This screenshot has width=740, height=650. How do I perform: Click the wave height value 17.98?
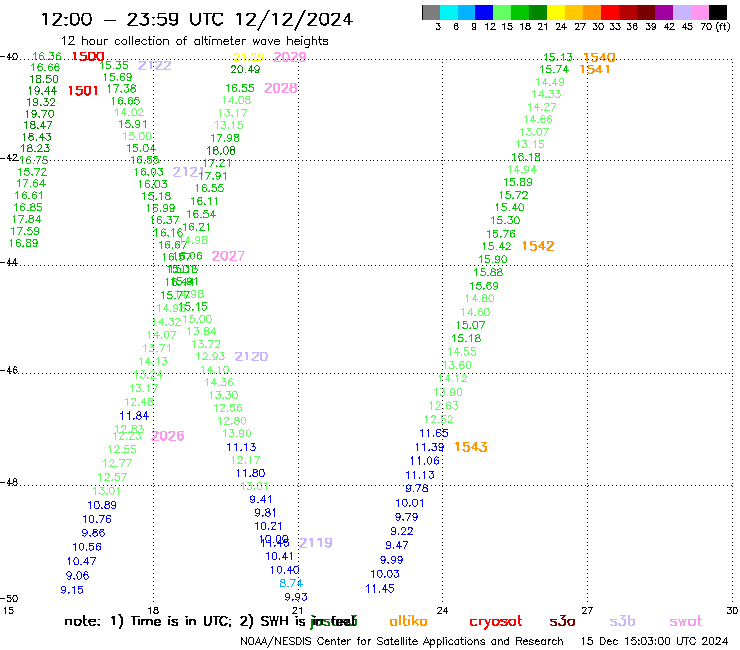point(225,138)
